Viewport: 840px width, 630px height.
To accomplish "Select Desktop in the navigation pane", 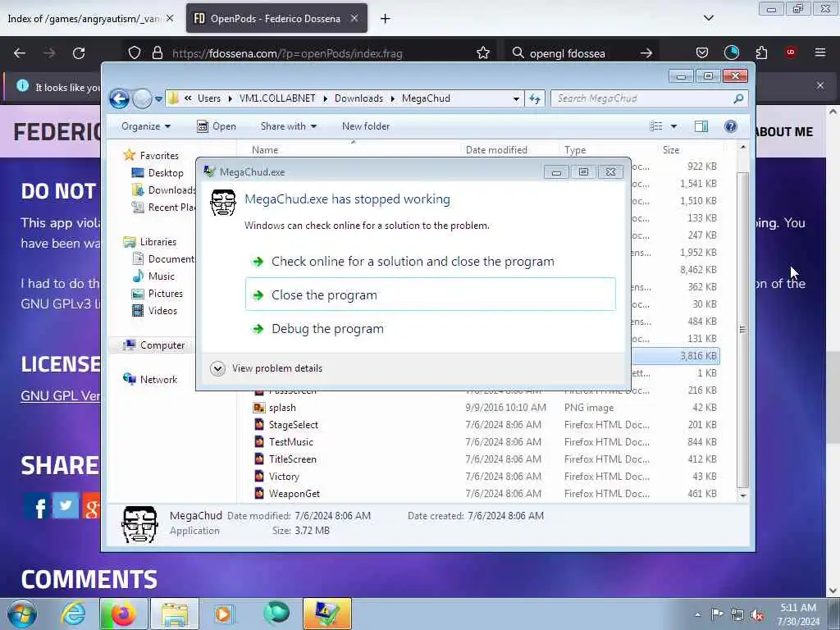I will pyautogui.click(x=166, y=173).
